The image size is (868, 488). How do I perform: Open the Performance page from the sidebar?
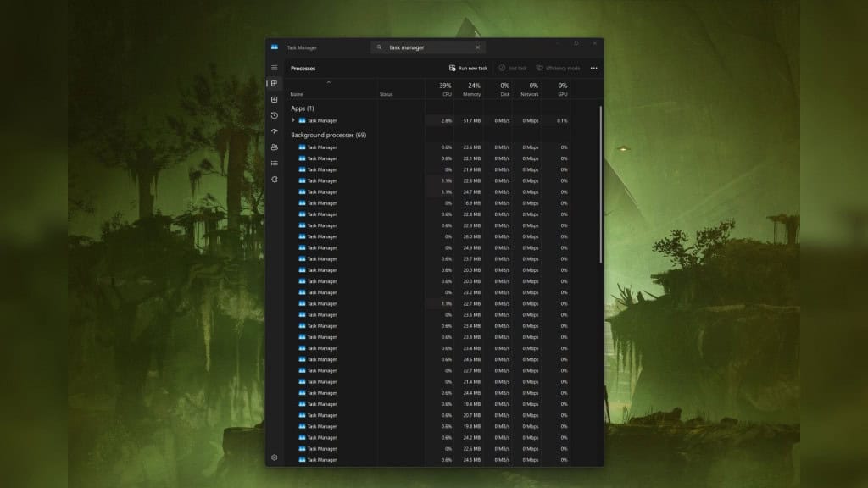point(274,100)
